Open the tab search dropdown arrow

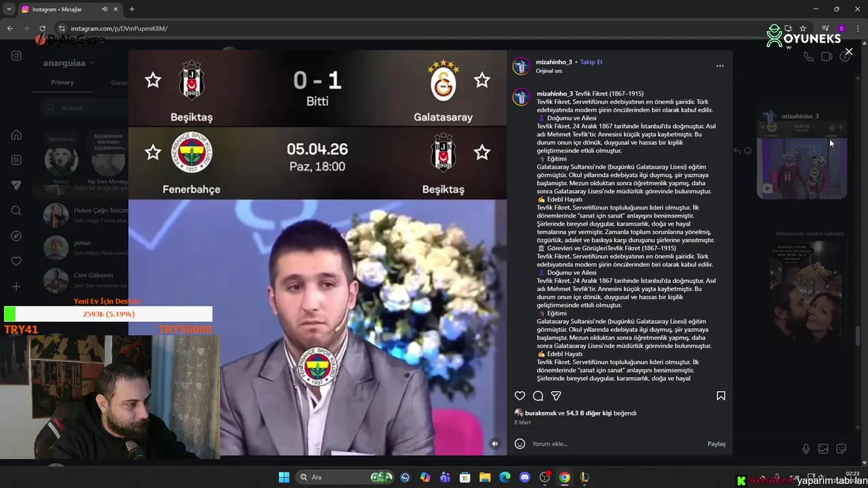9,9
